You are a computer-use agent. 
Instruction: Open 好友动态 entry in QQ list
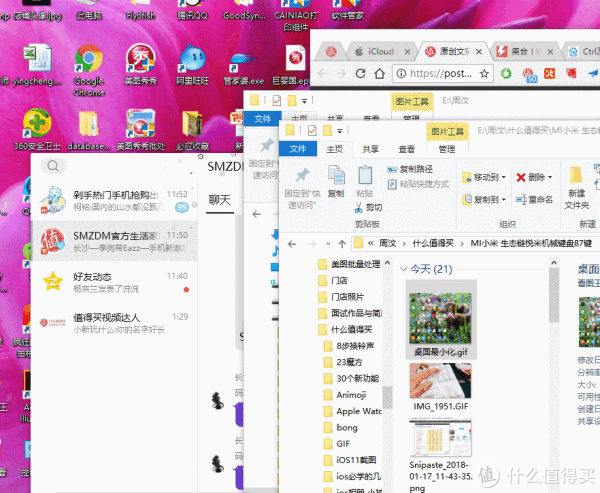(x=114, y=282)
